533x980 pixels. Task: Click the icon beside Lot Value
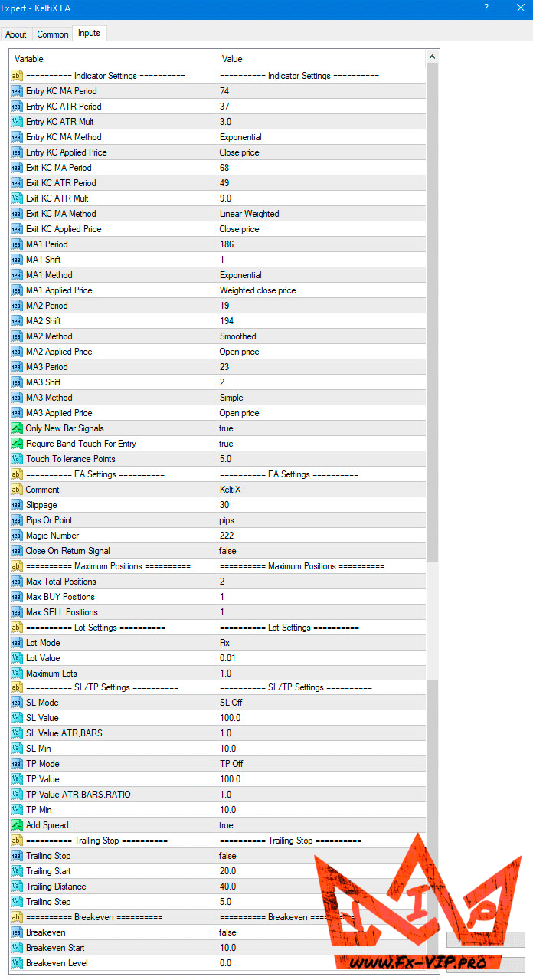point(16,658)
